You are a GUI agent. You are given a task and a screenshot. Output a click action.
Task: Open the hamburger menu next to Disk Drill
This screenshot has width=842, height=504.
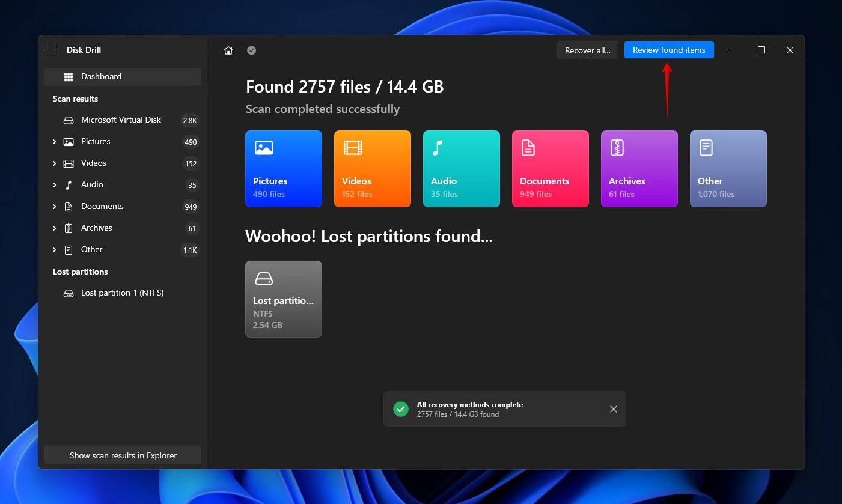click(x=52, y=50)
